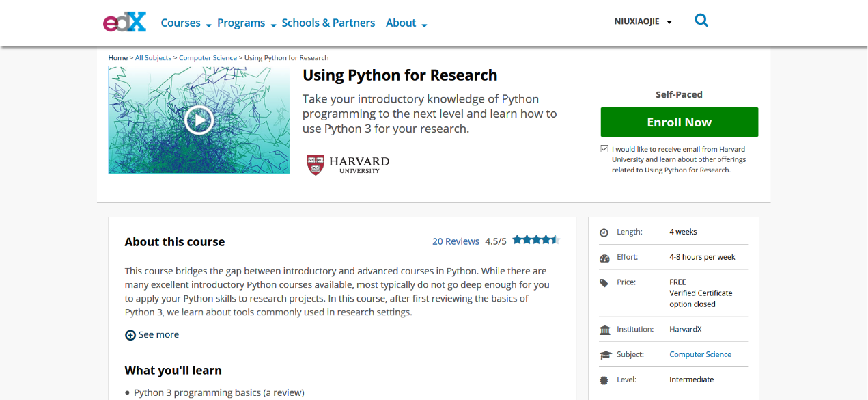This screenshot has height=400, width=868.
Task: Click the Using Python for Research breadcrumb
Action: 287,58
